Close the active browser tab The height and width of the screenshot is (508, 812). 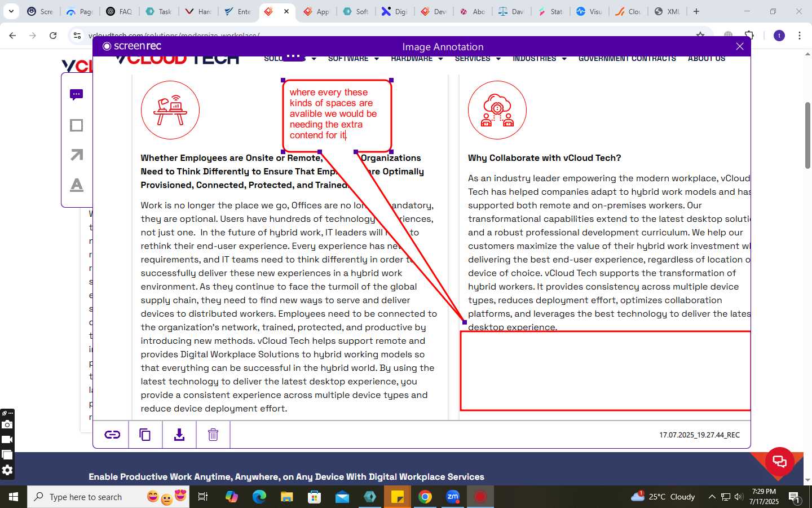click(286, 11)
